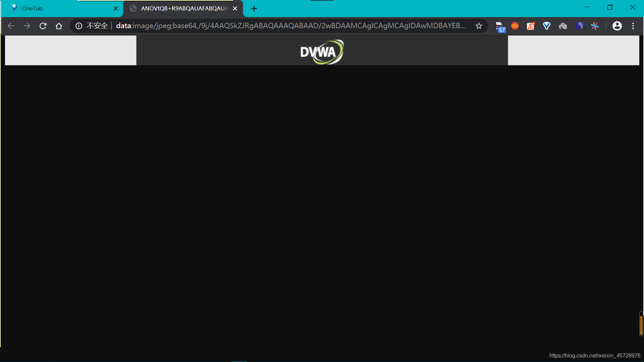Go to browser home page
Viewport: 644px width, 362px height.
click(x=59, y=26)
